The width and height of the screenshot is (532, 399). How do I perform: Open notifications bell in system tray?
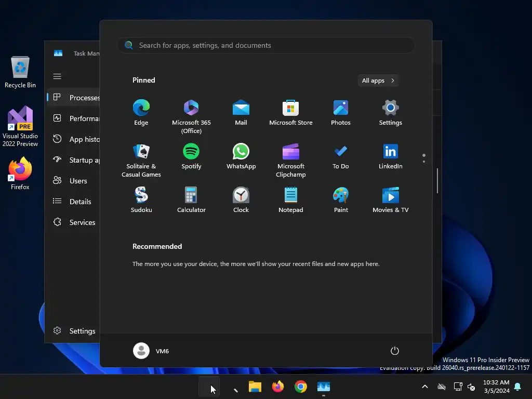pyautogui.click(x=518, y=387)
